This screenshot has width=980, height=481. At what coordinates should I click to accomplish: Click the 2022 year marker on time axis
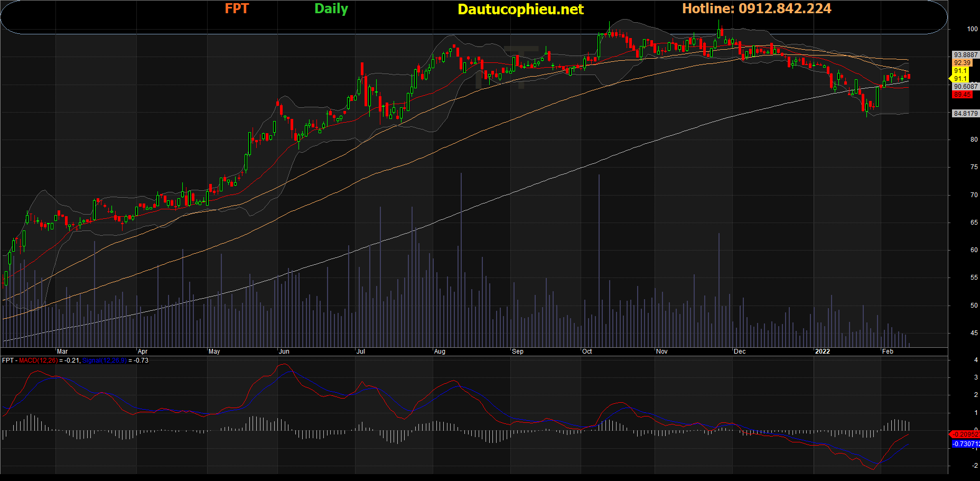click(x=822, y=351)
